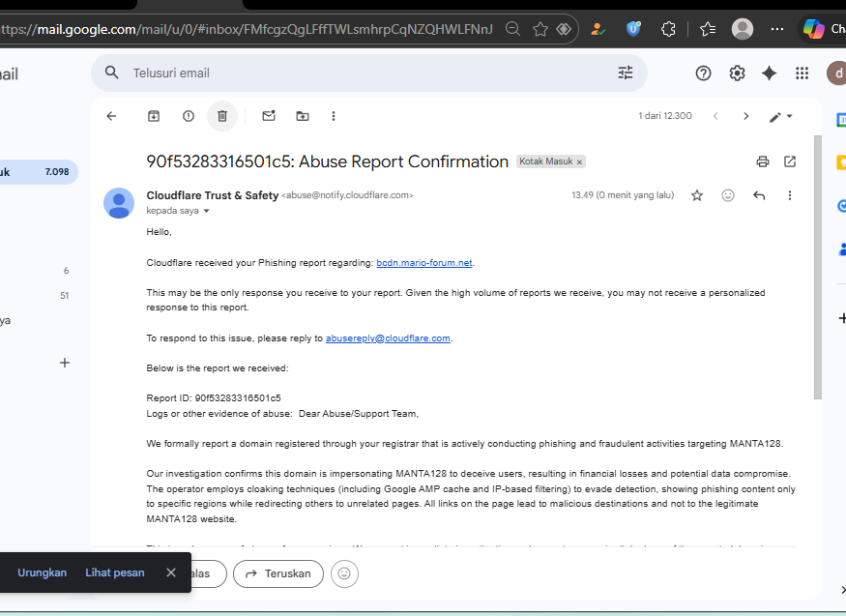Open the abusereply@cloudflare.com link
Screen dimensions: 846x616
coord(388,338)
